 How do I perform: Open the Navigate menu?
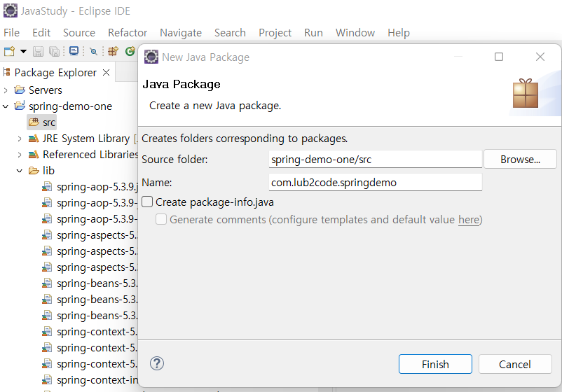tap(181, 33)
